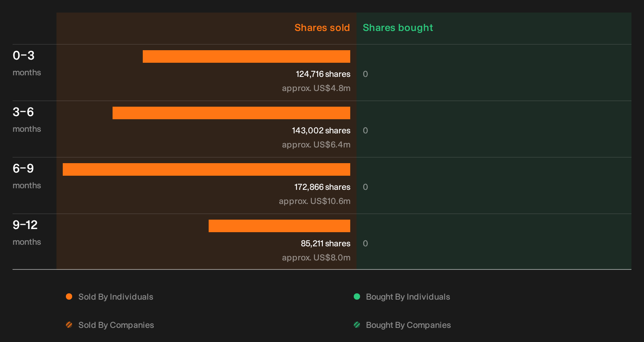
Task: Click the green Bought By Individuals legend dot
Action: [357, 297]
